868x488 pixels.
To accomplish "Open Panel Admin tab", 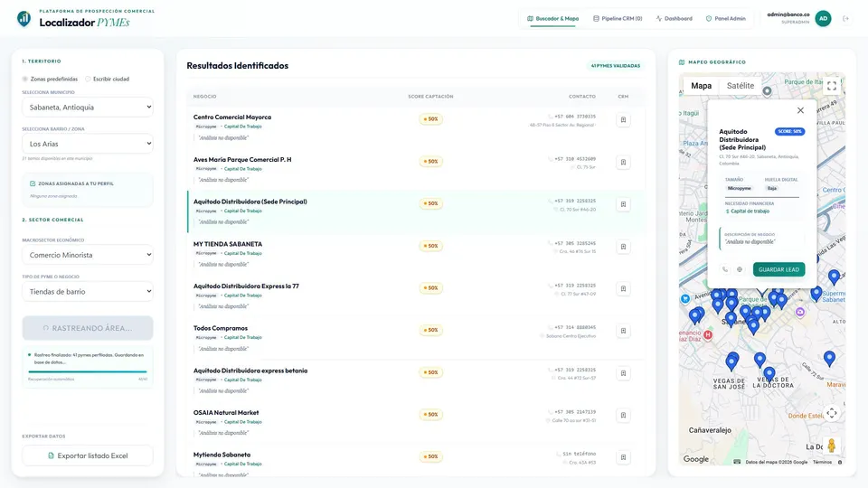I will pos(725,18).
